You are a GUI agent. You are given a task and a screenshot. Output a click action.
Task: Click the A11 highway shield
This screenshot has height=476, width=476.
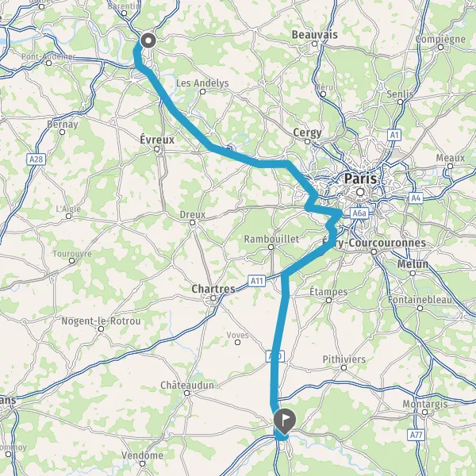tap(256, 281)
